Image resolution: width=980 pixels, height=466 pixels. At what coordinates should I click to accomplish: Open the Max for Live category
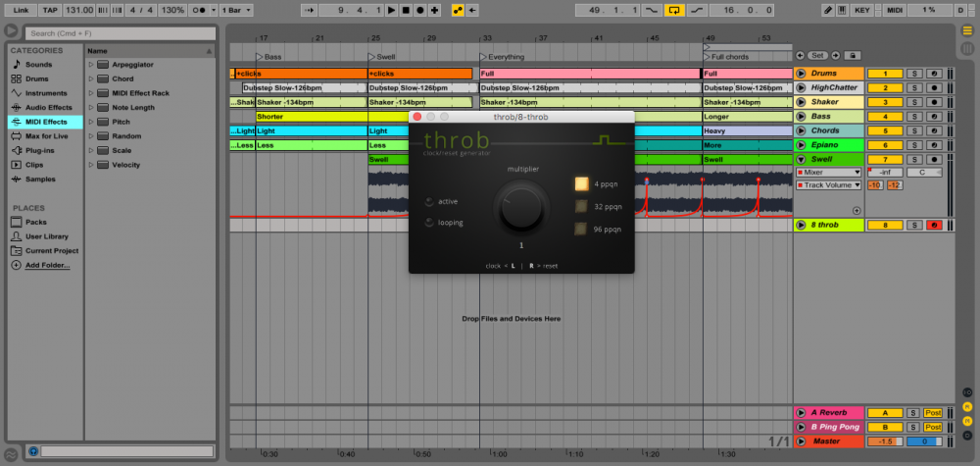click(46, 135)
